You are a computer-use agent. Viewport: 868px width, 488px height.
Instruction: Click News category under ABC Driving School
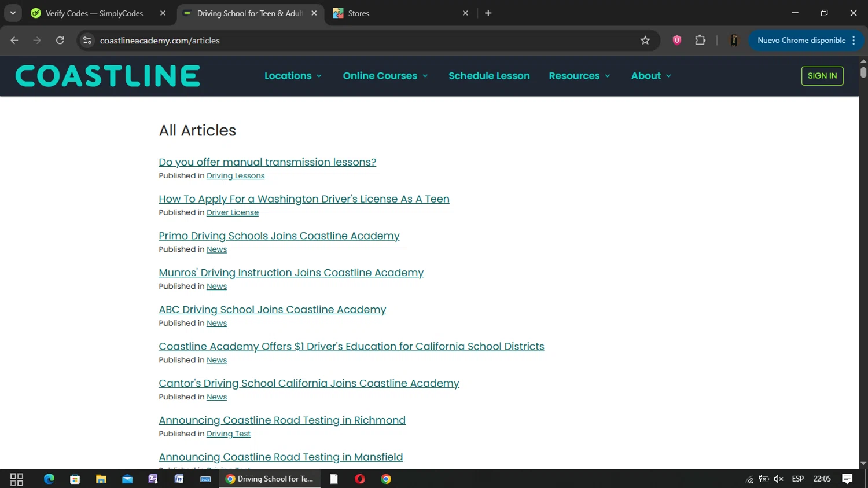(x=217, y=323)
